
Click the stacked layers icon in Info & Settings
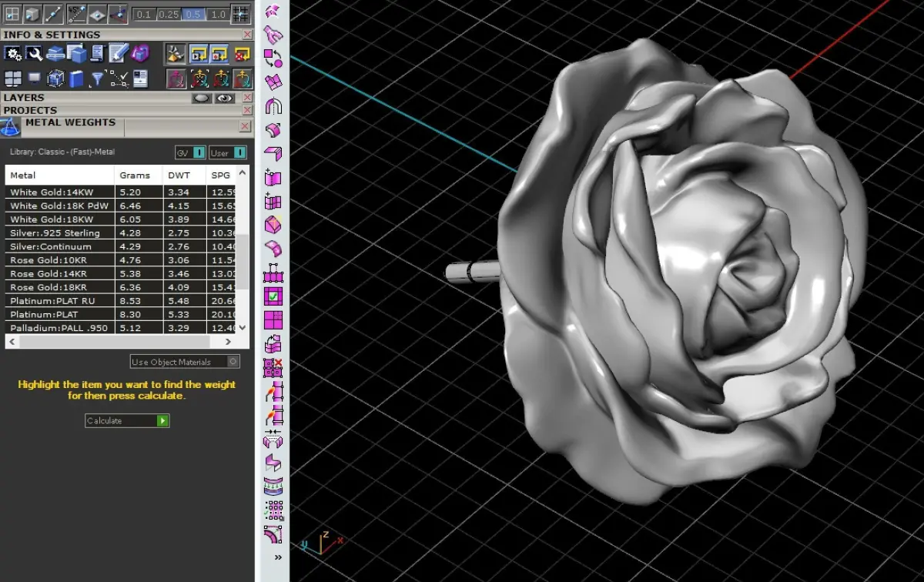(x=55, y=53)
